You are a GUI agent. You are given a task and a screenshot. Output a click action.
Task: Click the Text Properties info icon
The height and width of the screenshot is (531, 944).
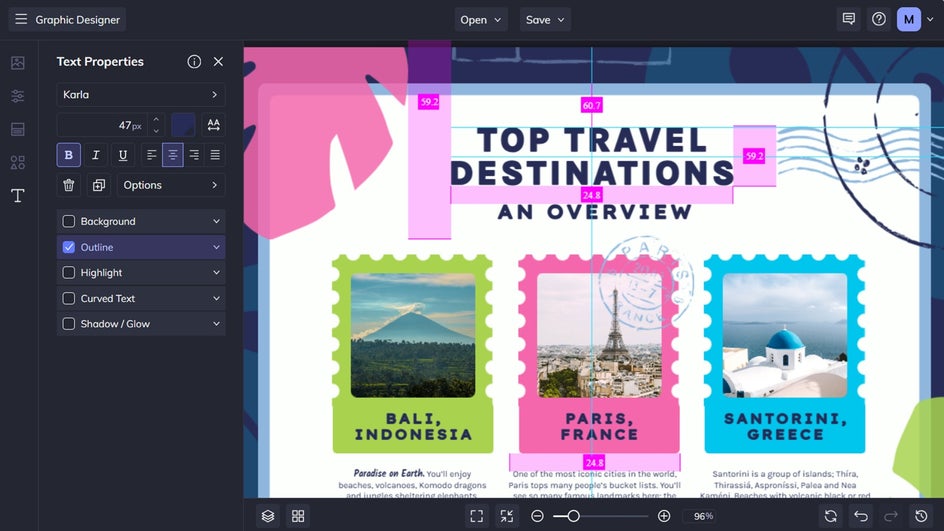pyautogui.click(x=194, y=61)
